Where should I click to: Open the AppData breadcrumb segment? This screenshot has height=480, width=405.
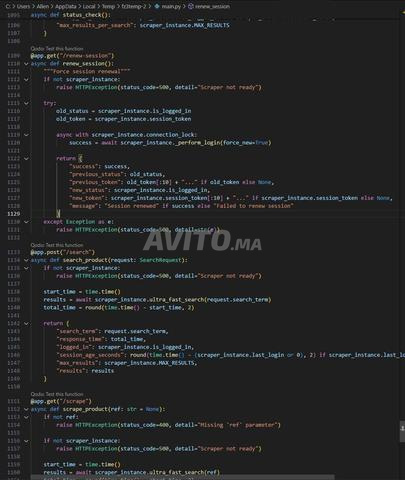pyautogui.click(x=66, y=6)
